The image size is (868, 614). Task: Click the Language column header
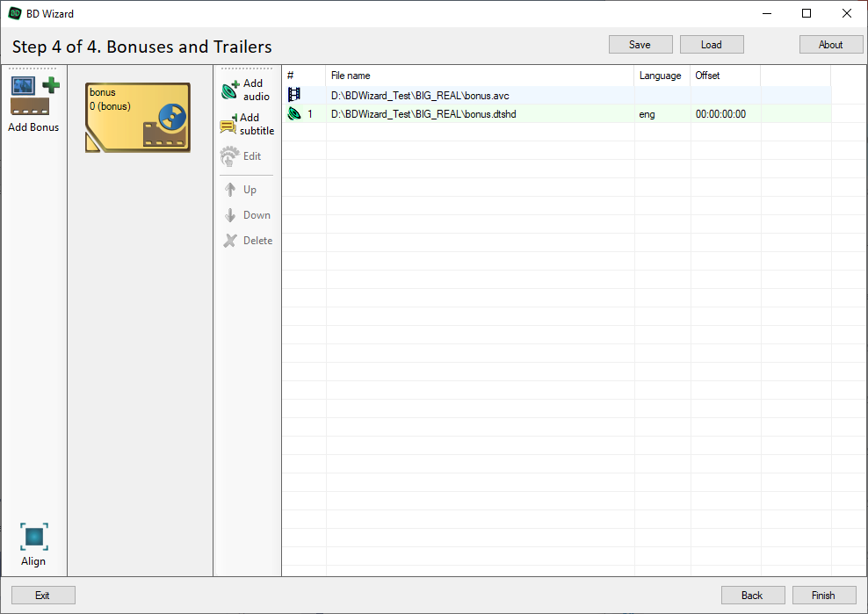[661, 76]
